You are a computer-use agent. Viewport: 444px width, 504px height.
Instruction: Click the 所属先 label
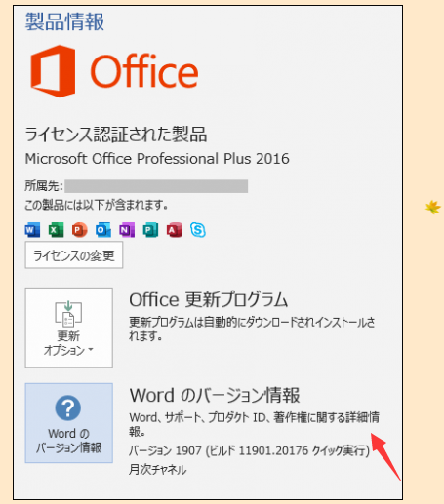tap(44, 186)
